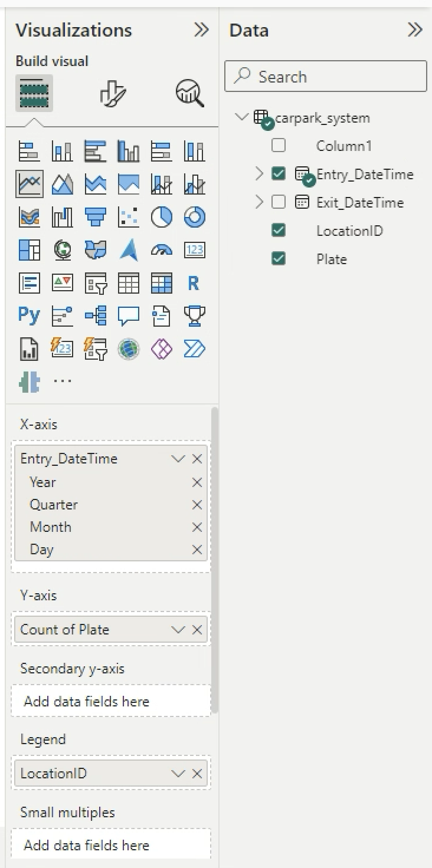Choose the funnel chart visual icon
The image size is (432, 868).
click(95, 217)
